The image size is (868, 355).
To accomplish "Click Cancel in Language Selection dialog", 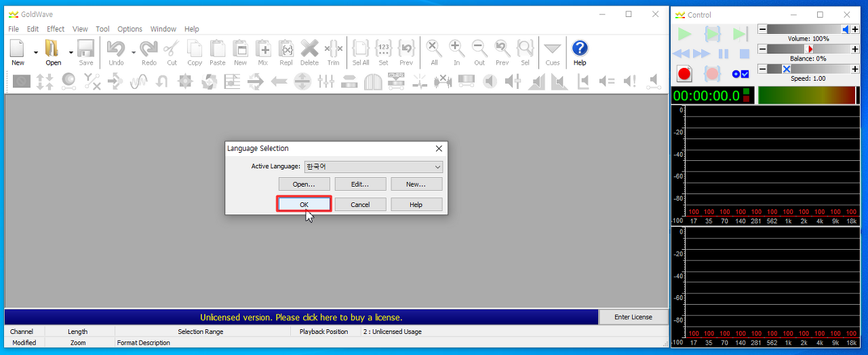I will tap(360, 204).
